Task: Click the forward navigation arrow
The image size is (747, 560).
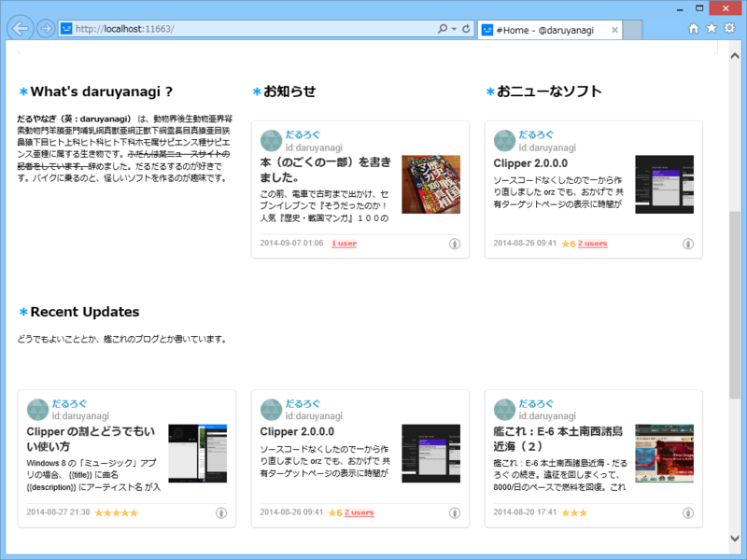Action: 44,29
